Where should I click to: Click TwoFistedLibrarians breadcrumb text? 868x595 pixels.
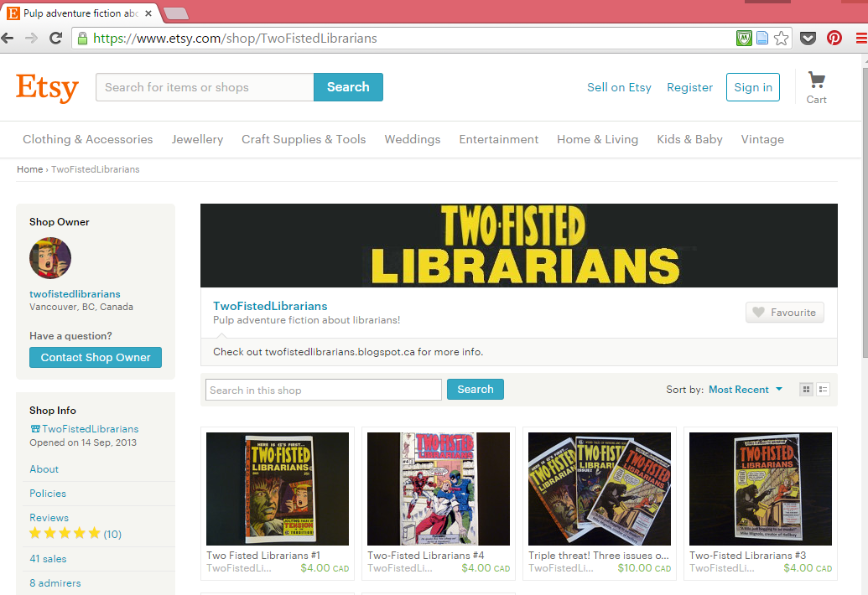click(x=96, y=169)
